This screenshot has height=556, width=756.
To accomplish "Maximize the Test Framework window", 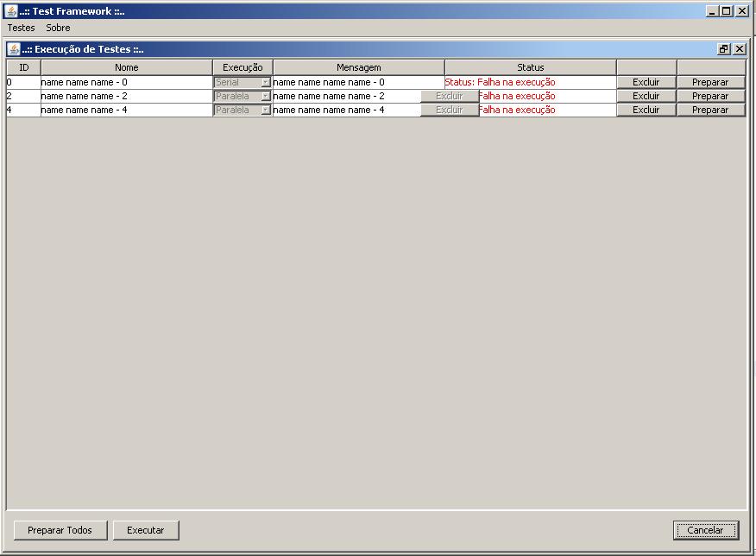I will coord(727,11).
